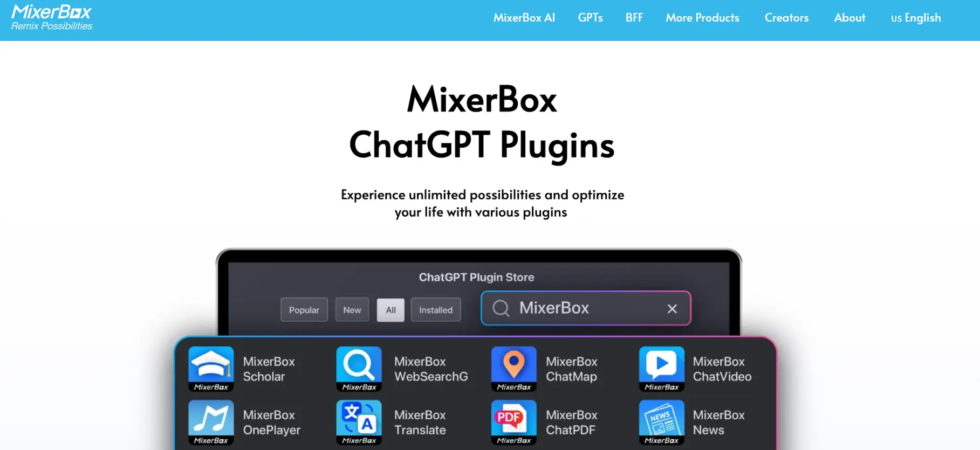Clear the search with the X icon

click(672, 309)
